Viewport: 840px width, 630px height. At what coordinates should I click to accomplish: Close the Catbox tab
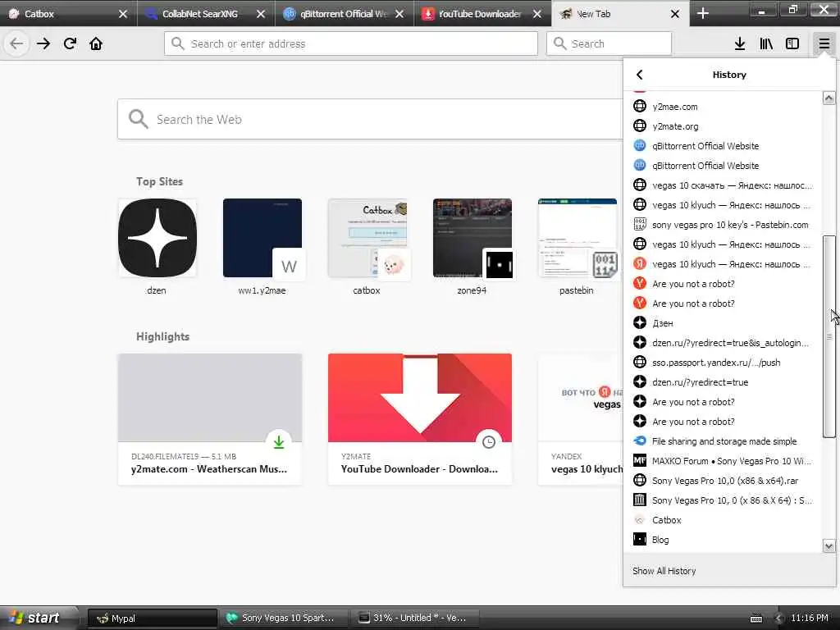(123, 14)
